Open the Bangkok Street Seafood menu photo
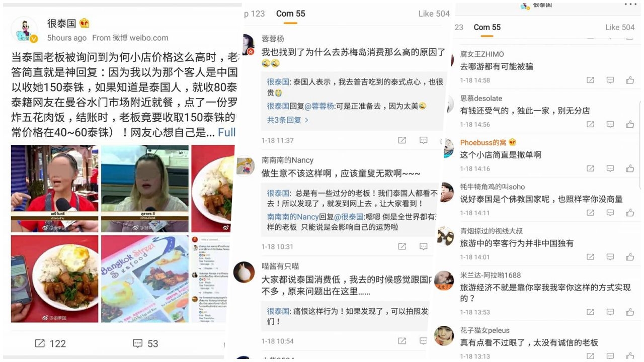This screenshot has height=362, width=644. pos(145,279)
